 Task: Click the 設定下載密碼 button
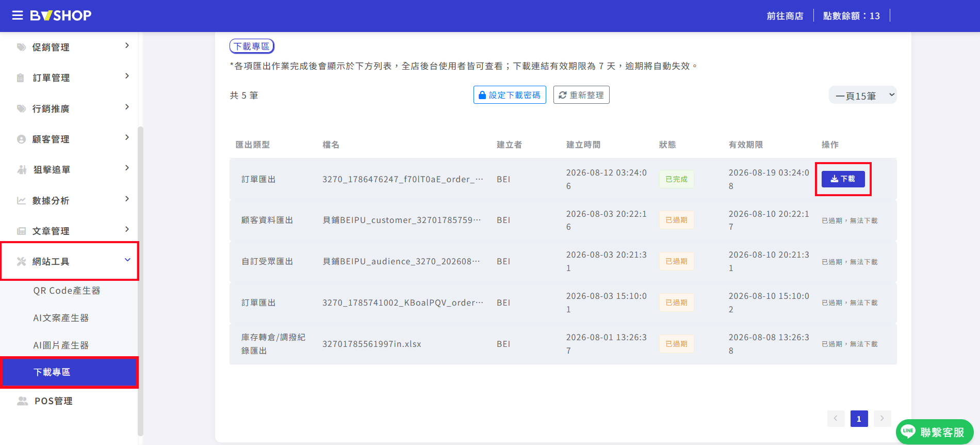[x=510, y=95]
